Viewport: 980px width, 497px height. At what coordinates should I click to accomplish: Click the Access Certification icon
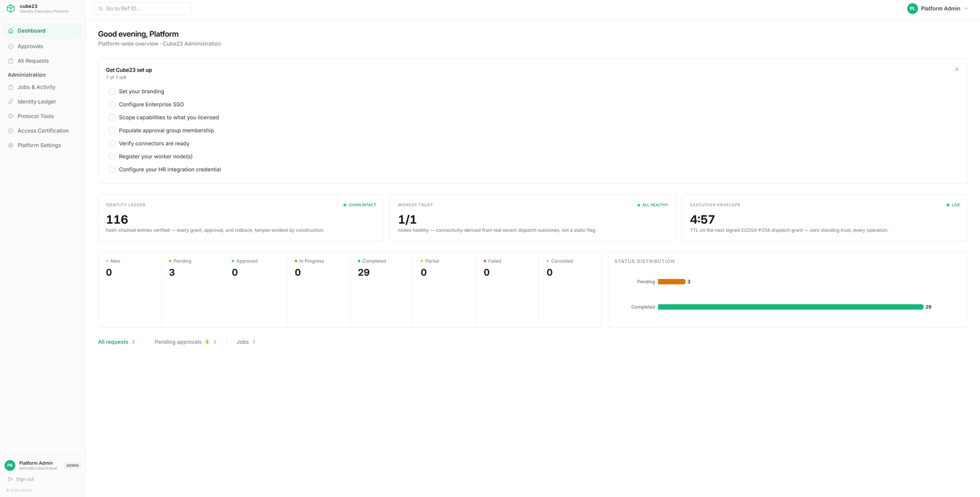10,131
